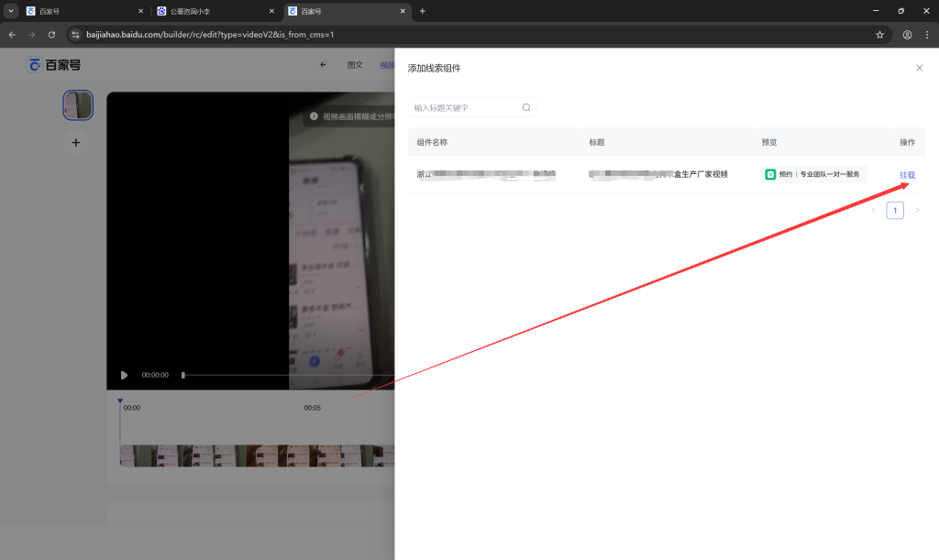939x560 pixels.
Task: Click the 挂载 link in the component row
Action: coord(907,175)
